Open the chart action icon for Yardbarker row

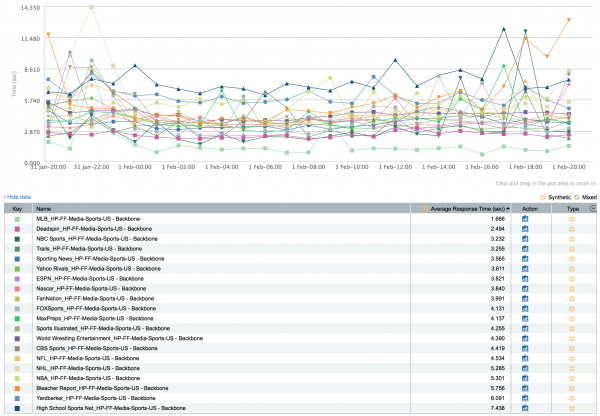click(525, 398)
